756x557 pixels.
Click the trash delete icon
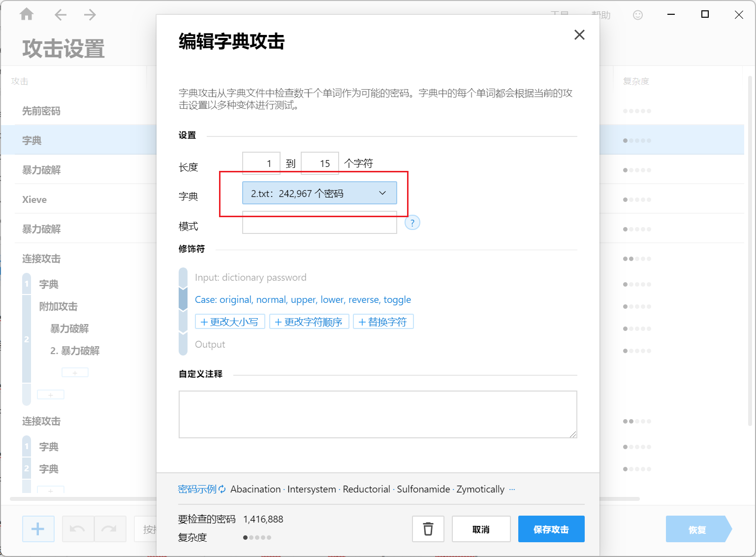(428, 529)
